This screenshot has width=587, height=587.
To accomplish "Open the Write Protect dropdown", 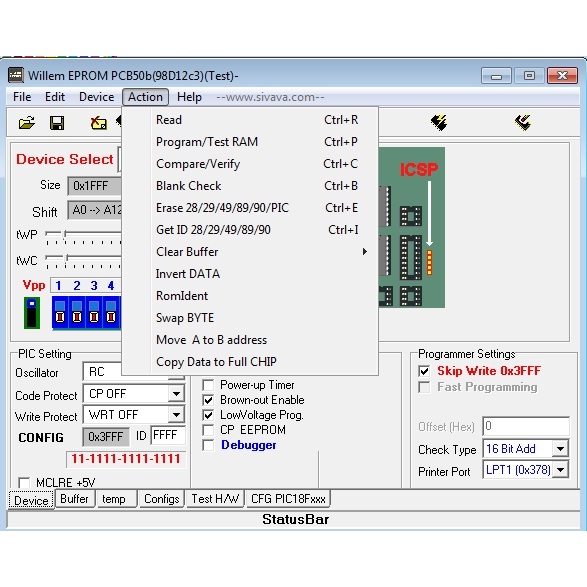I will (x=176, y=415).
